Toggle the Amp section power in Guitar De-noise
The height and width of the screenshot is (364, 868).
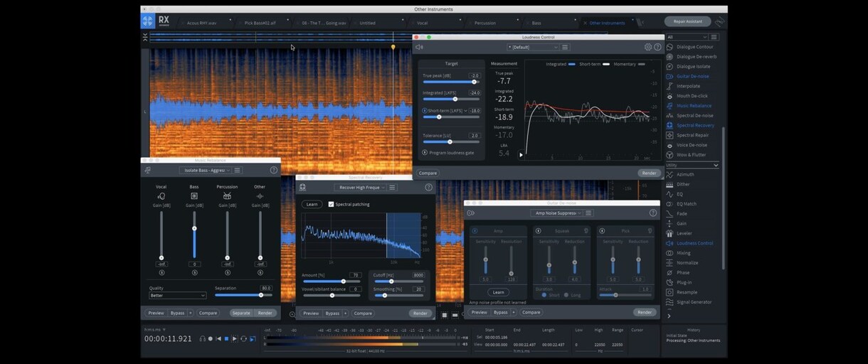tap(475, 231)
